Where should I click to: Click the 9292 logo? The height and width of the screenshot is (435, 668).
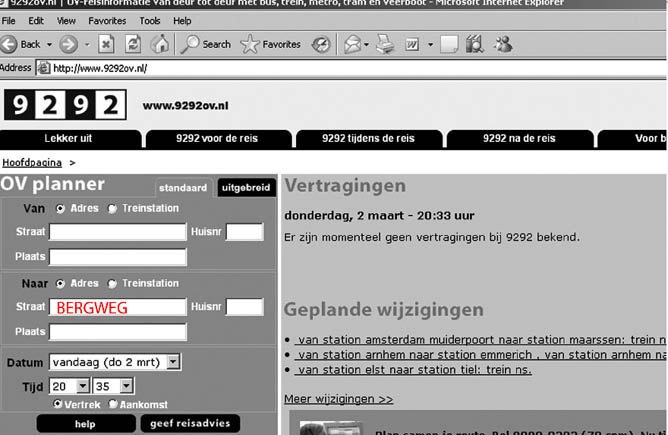[x=65, y=105]
